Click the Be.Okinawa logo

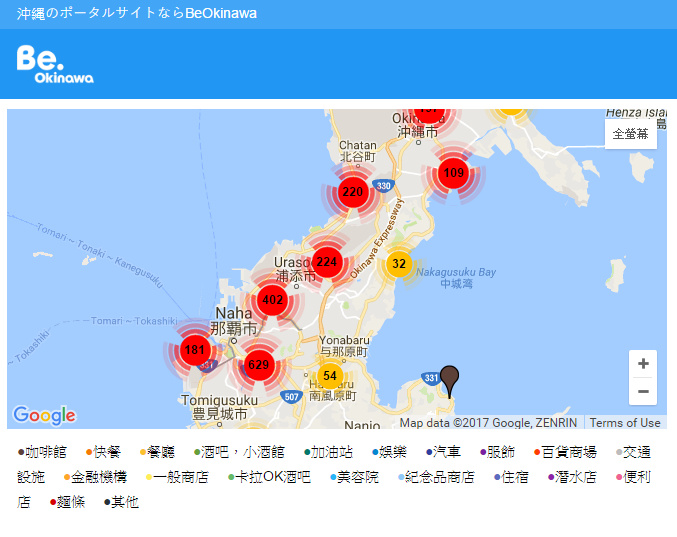tap(55, 64)
